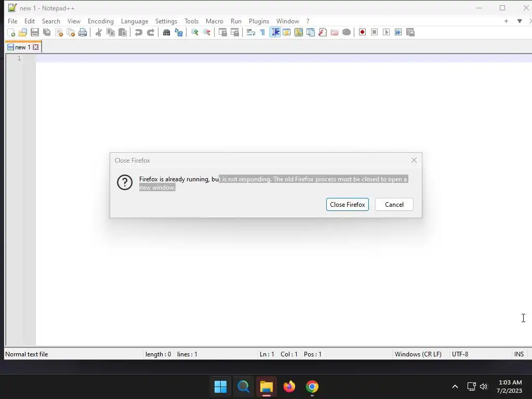
Task: Click the Zoom In toolbar icon
Action: tap(194, 32)
